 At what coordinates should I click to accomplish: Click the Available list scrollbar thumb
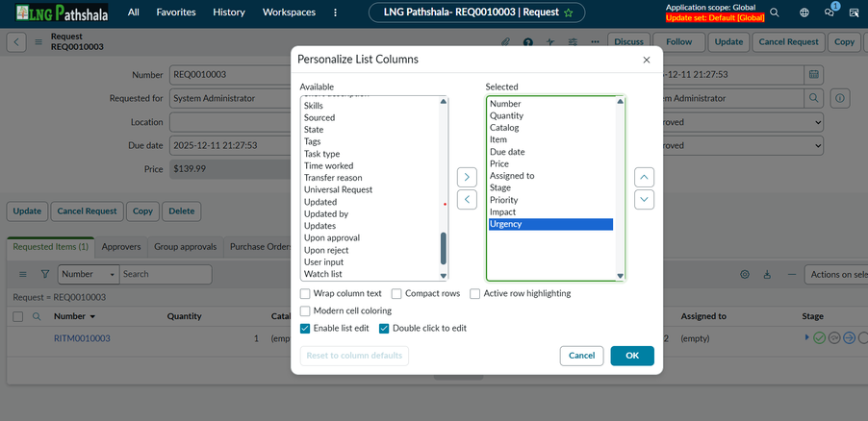click(x=444, y=248)
